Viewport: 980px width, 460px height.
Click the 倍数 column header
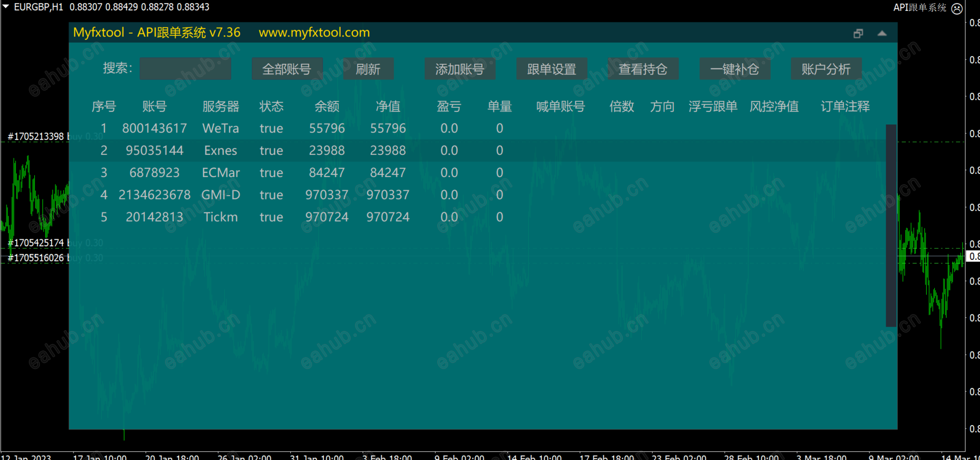pos(622,106)
